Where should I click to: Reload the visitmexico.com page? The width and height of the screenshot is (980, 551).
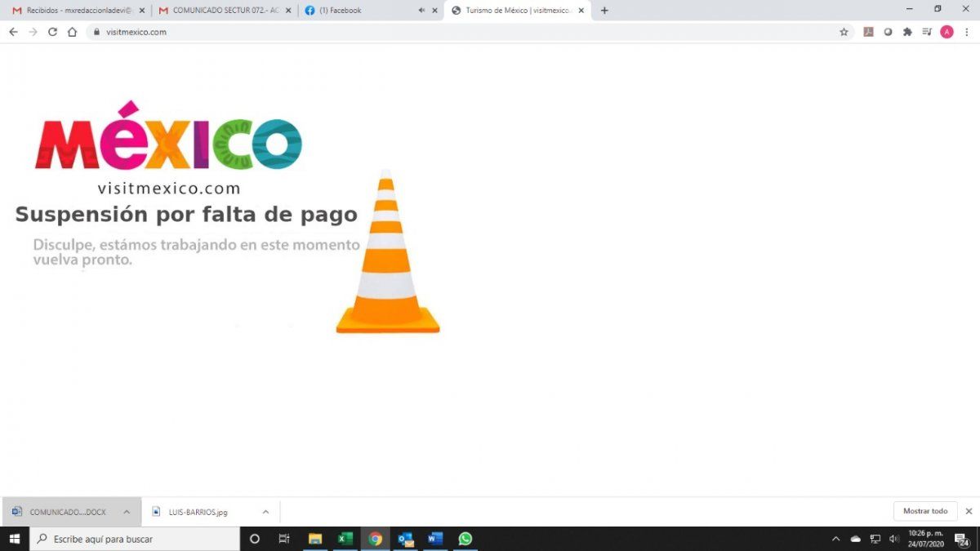point(52,32)
